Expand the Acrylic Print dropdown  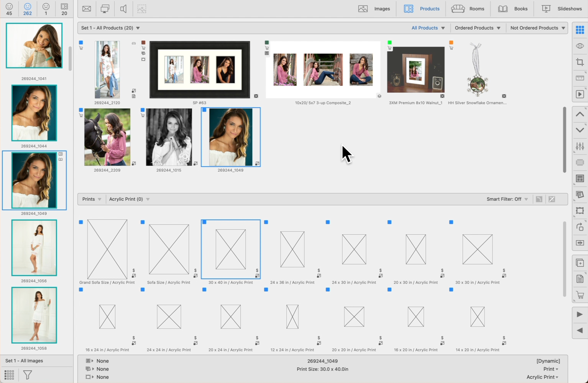point(129,199)
